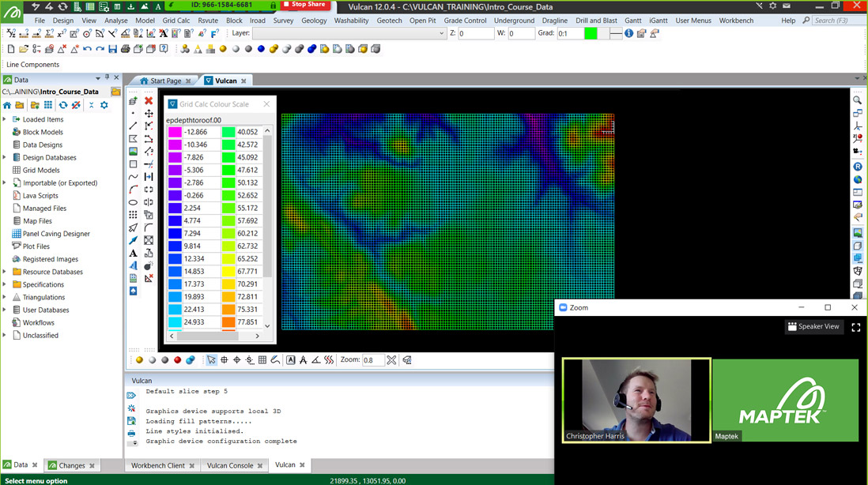Open the Grid Calc menu
Image resolution: width=868 pixels, height=485 pixels.
coord(176,21)
